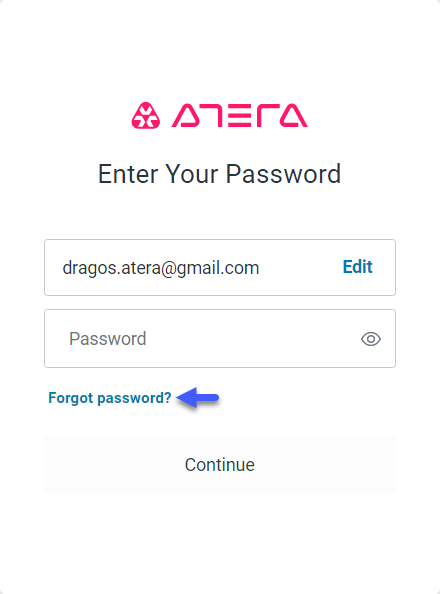The width and height of the screenshot is (440, 594).
Task: Click the Atera triangular logo icon
Action: tap(146, 116)
